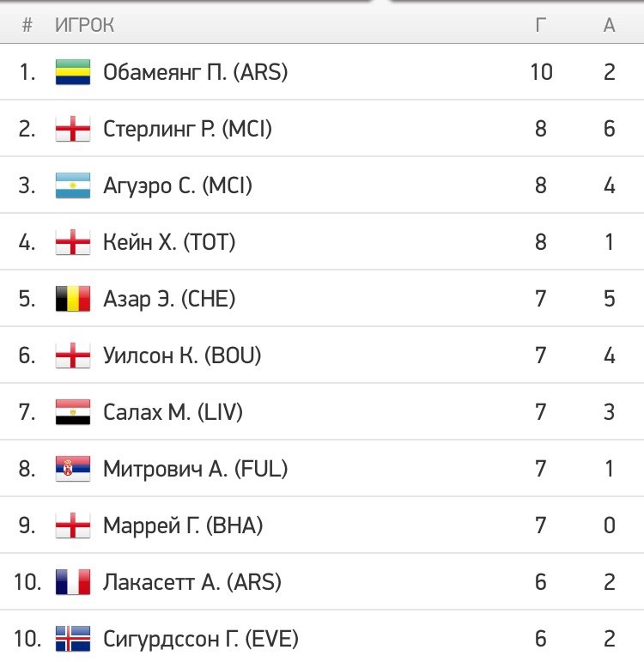This screenshot has height=662, width=644.
Task: Open player Кейн Х. (TOT)
Action: 169,242
